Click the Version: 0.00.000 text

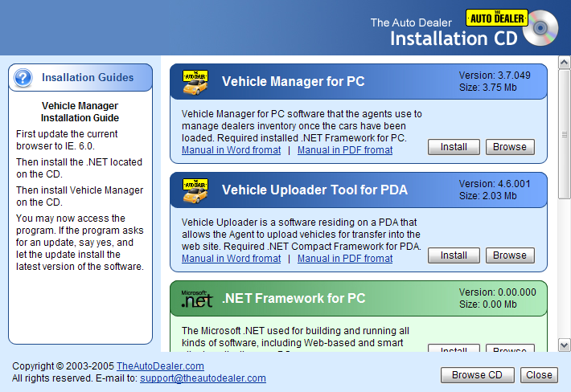498,292
